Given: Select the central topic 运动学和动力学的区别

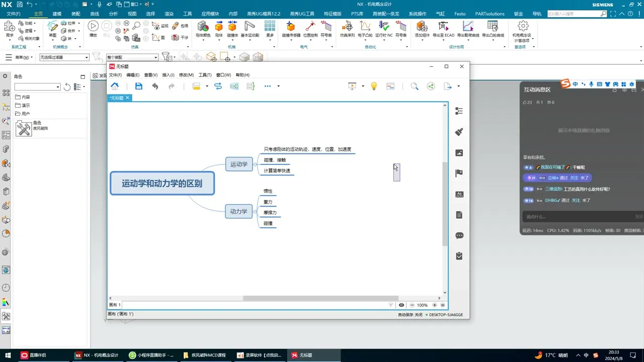Looking at the screenshot, I should [162, 184].
